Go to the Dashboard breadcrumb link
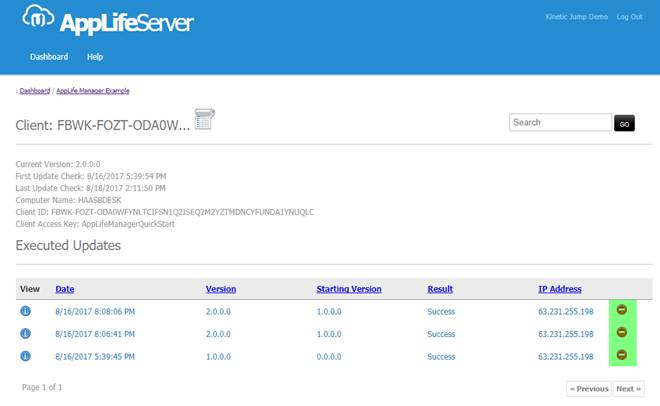This screenshot has height=406, width=660. [x=35, y=91]
